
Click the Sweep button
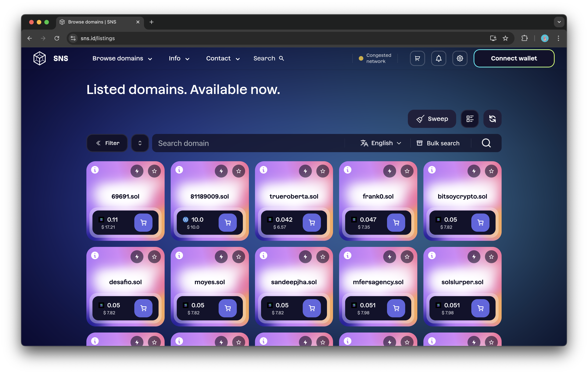[432, 119]
